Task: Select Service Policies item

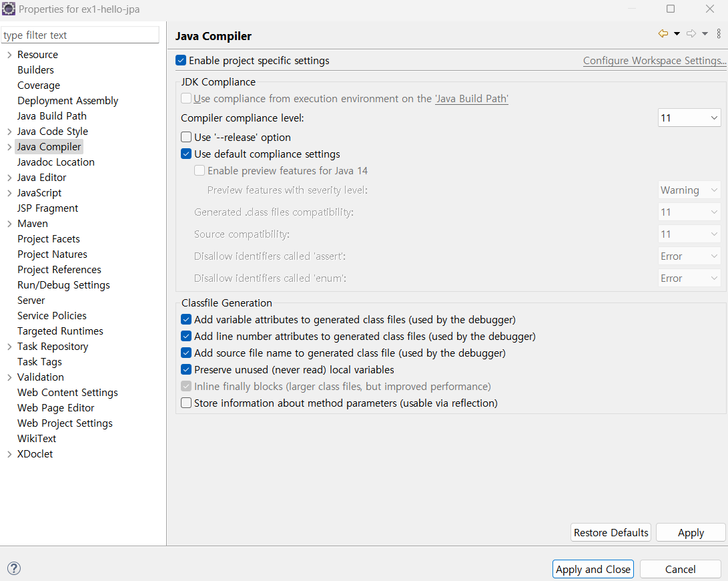Action: coord(52,315)
